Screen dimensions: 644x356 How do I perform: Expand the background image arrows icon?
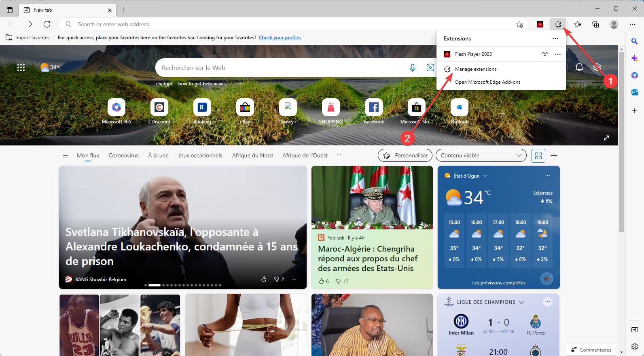tap(606, 138)
